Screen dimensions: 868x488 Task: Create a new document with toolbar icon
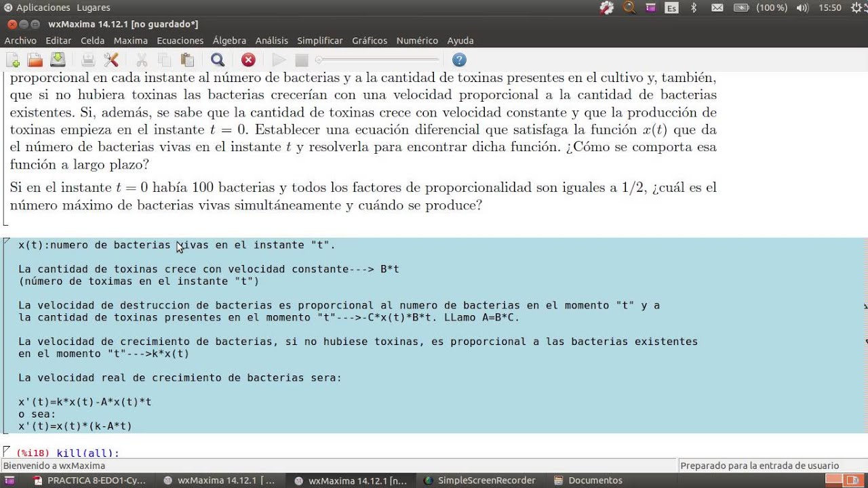[12, 60]
